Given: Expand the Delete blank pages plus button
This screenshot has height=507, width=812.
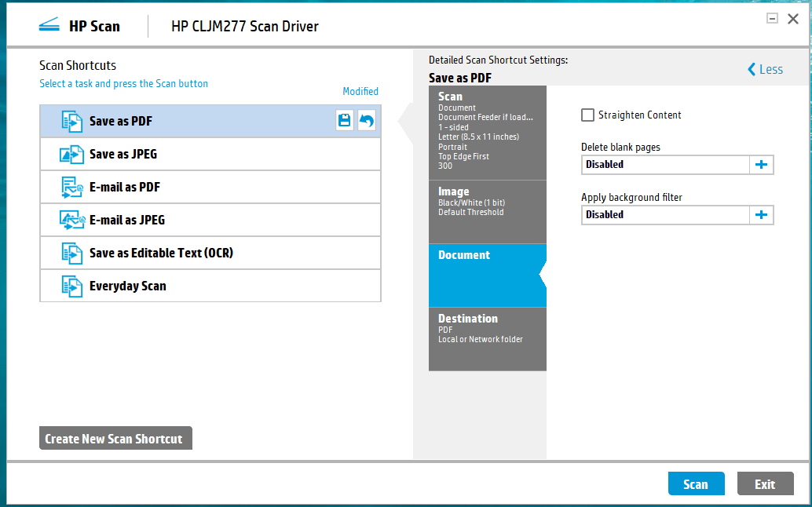Looking at the screenshot, I should pyautogui.click(x=761, y=165).
